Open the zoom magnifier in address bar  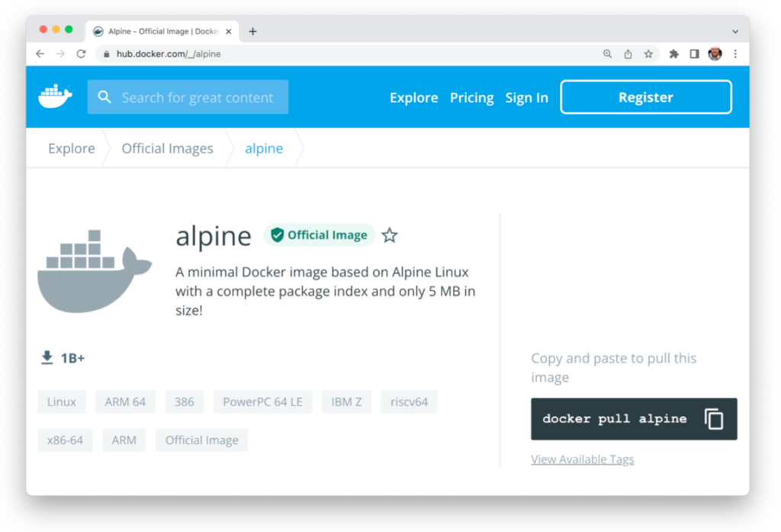point(607,54)
